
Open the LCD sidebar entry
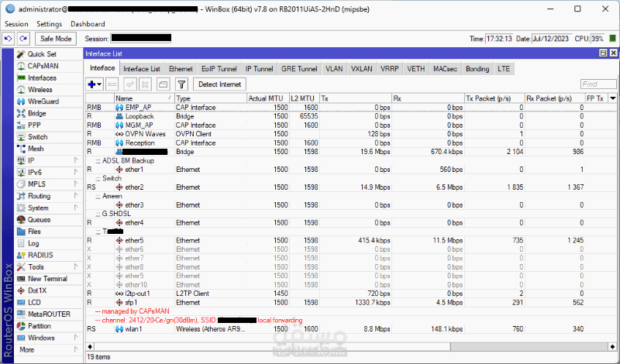(48, 302)
